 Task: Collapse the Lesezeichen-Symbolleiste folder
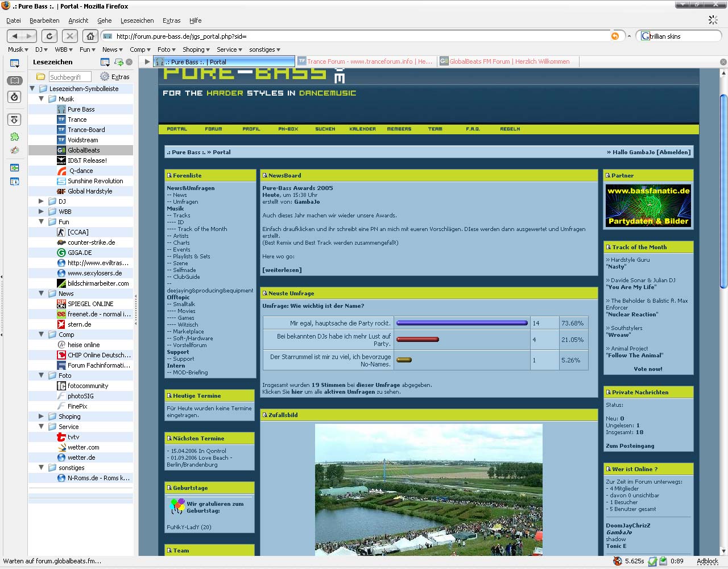pos(32,89)
